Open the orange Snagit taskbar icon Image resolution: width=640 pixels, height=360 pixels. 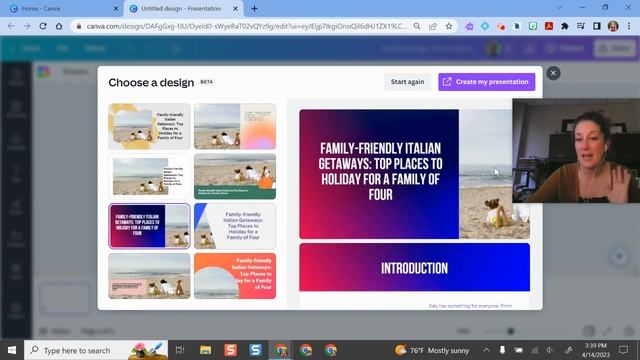(x=231, y=350)
